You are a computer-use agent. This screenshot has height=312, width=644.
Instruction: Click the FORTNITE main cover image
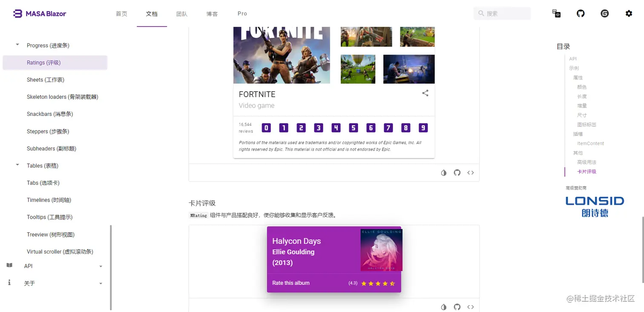click(282, 55)
